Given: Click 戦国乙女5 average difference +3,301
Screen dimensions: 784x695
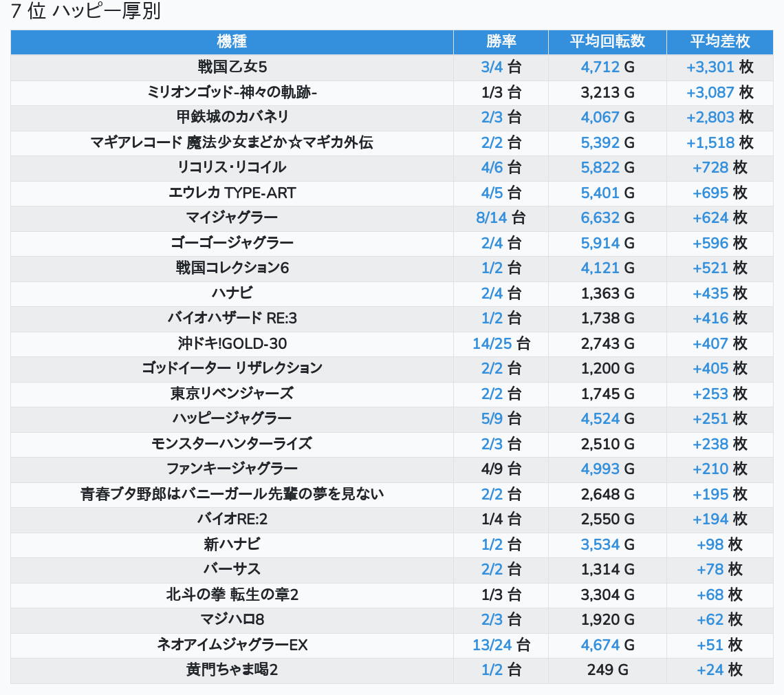Looking at the screenshot, I should (x=710, y=67).
